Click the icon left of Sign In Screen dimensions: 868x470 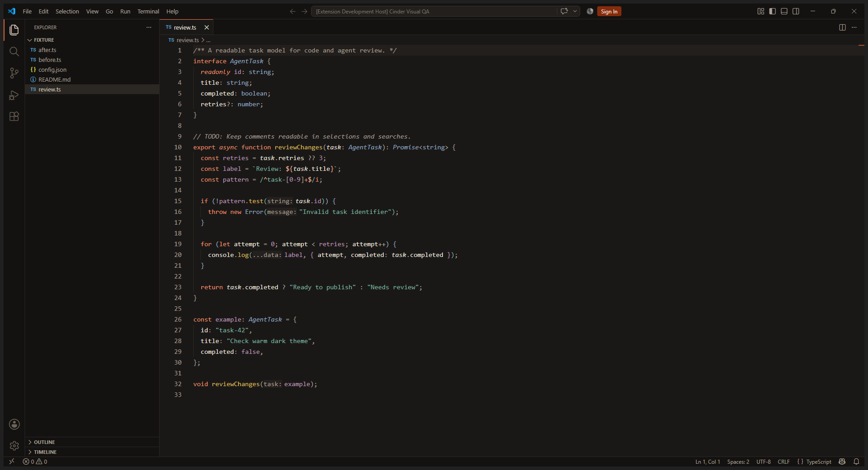590,11
